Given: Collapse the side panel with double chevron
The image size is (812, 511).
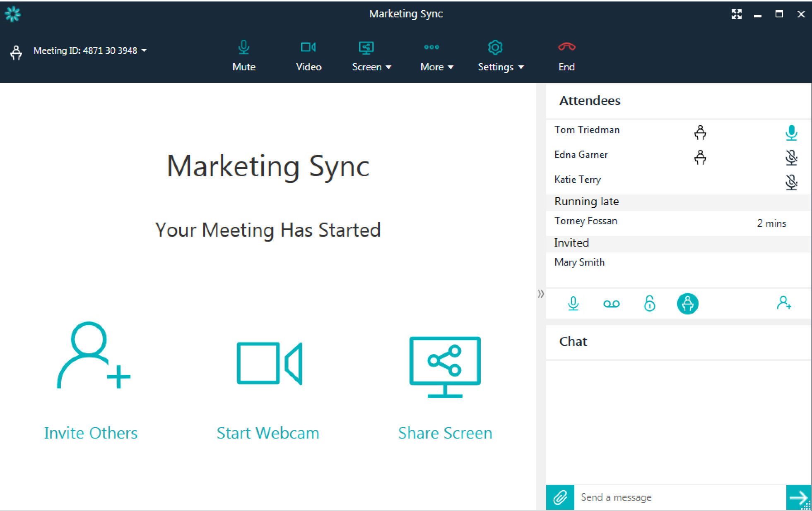Looking at the screenshot, I should [x=540, y=294].
